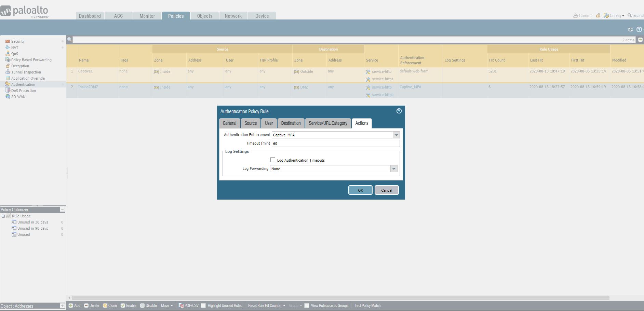Viewport: 644px width, 311px height.
Task: Open the Authentication Enforcement dropdown
Action: tap(396, 135)
